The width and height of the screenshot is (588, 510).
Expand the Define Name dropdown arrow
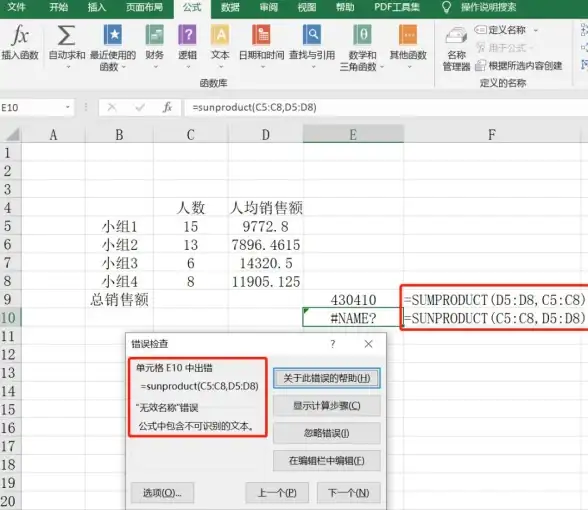(x=536, y=30)
